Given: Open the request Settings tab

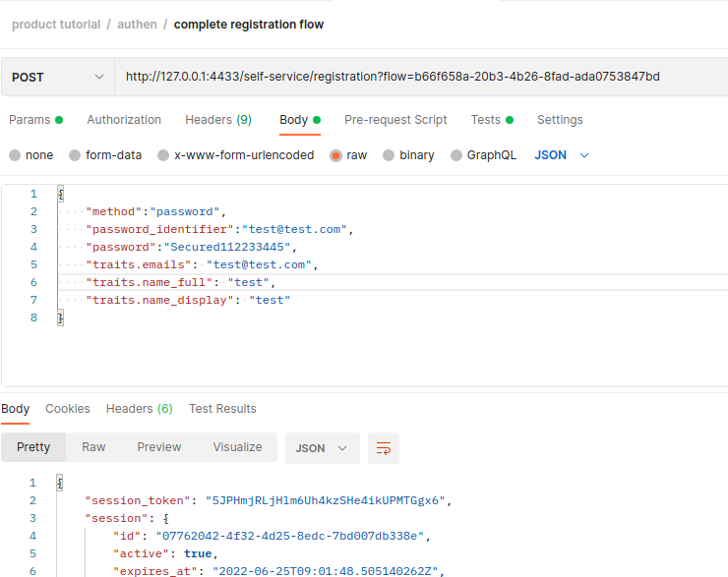Looking at the screenshot, I should pyautogui.click(x=560, y=120).
